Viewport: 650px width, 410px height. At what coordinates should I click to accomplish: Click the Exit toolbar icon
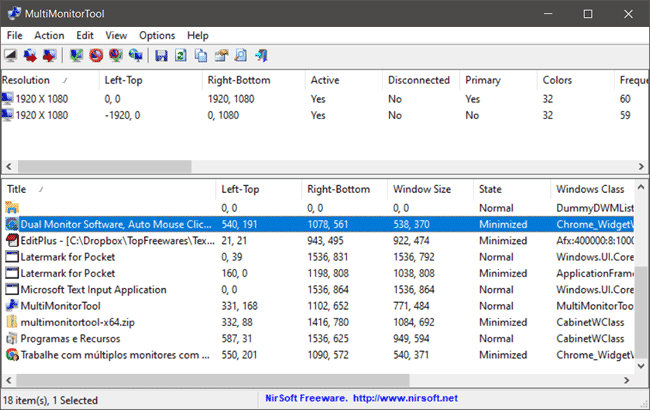(x=259, y=55)
